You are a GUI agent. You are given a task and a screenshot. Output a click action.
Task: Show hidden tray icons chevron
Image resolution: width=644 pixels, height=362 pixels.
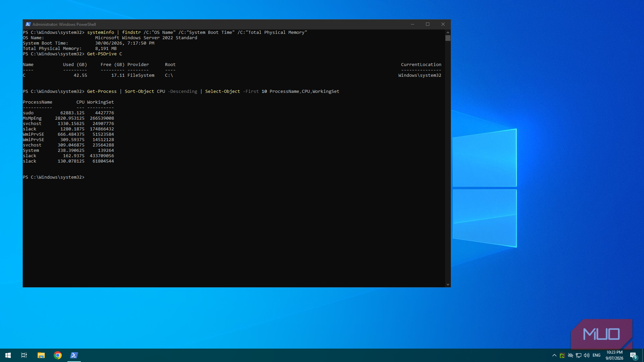pyautogui.click(x=554, y=355)
